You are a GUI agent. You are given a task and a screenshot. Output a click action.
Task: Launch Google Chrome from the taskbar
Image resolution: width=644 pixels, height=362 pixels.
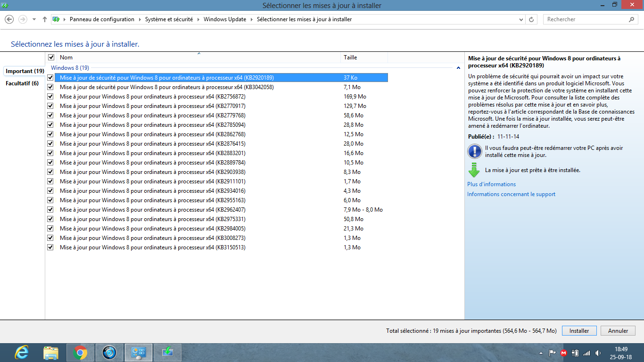click(80, 353)
